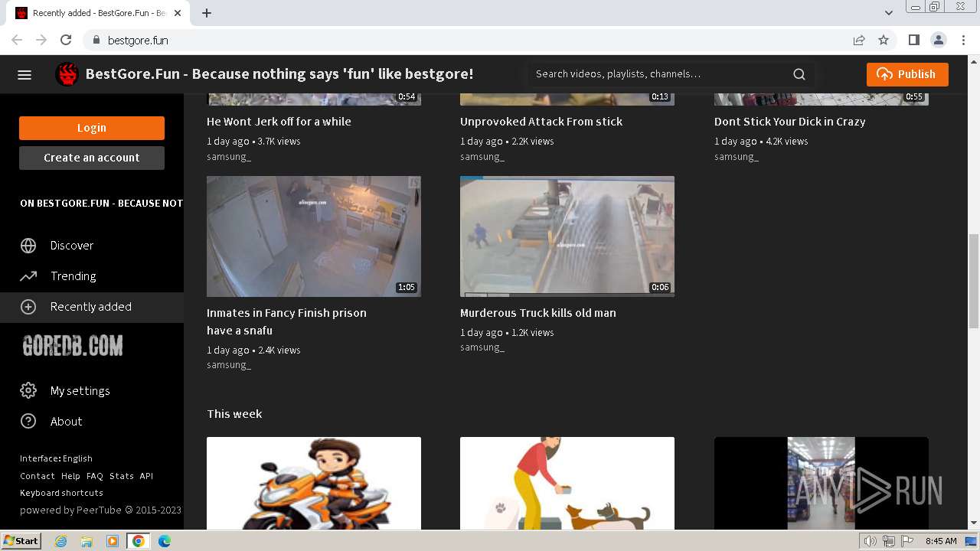This screenshot has height=551, width=980.
Task: Click the Windows Start button
Action: click(21, 541)
